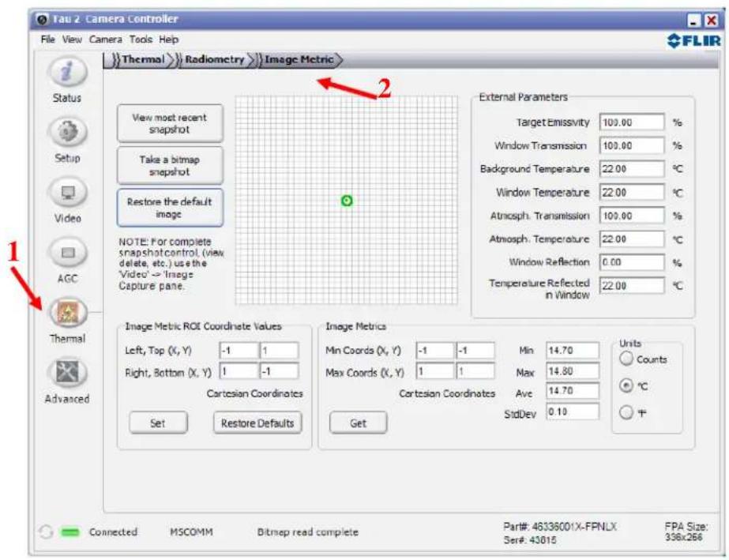Open the Advanced tools icon

(67, 373)
